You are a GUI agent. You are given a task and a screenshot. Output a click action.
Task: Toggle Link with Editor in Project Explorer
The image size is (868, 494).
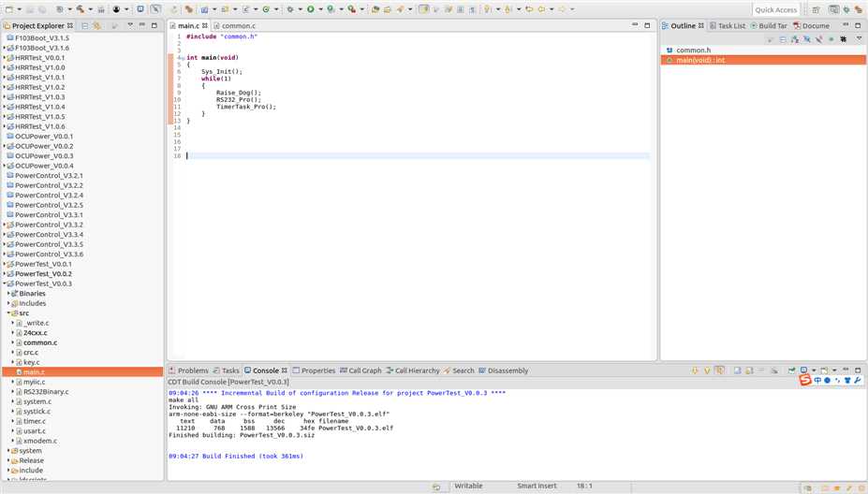[96, 25]
